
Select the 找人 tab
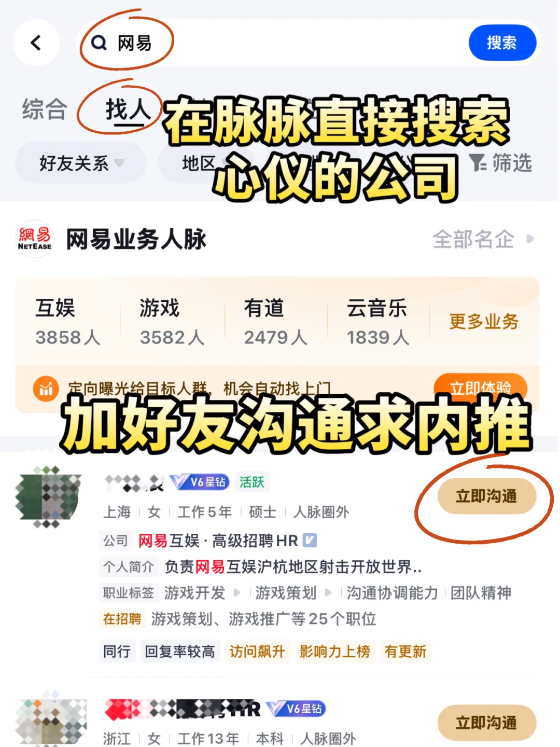[128, 110]
